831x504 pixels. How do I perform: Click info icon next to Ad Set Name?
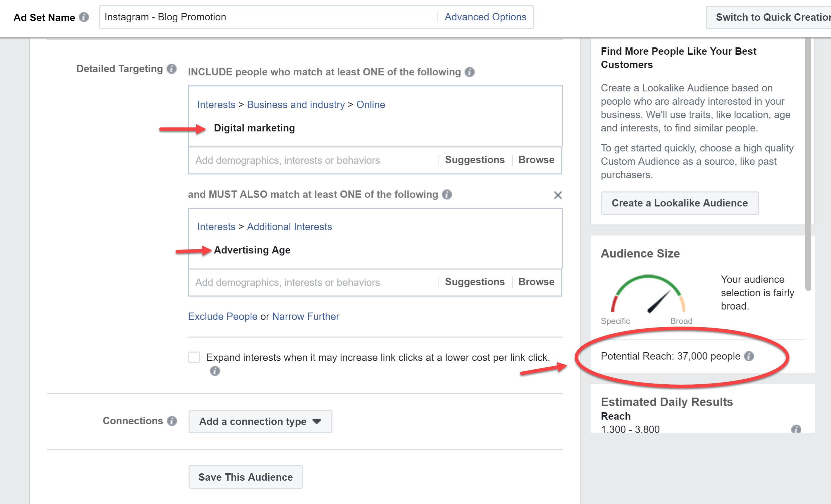(x=84, y=17)
